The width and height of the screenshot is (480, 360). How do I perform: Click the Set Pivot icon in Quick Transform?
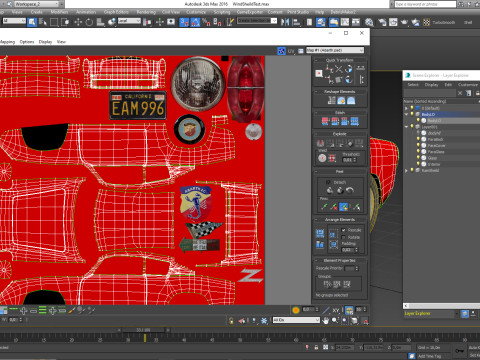[x=319, y=73]
